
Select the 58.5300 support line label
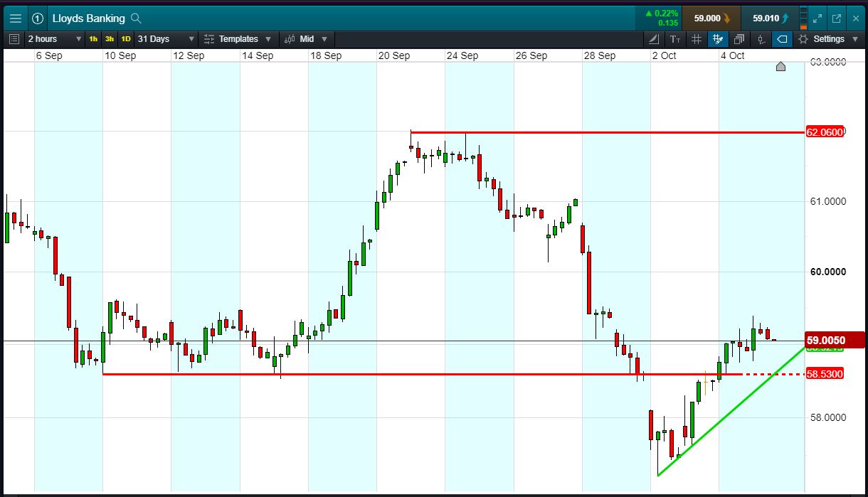click(825, 374)
